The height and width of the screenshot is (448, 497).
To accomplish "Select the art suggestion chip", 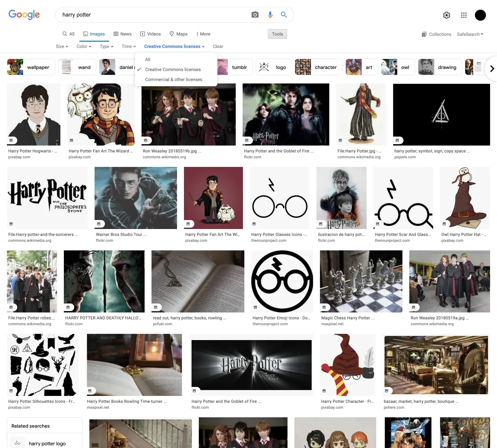I will 362,67.
